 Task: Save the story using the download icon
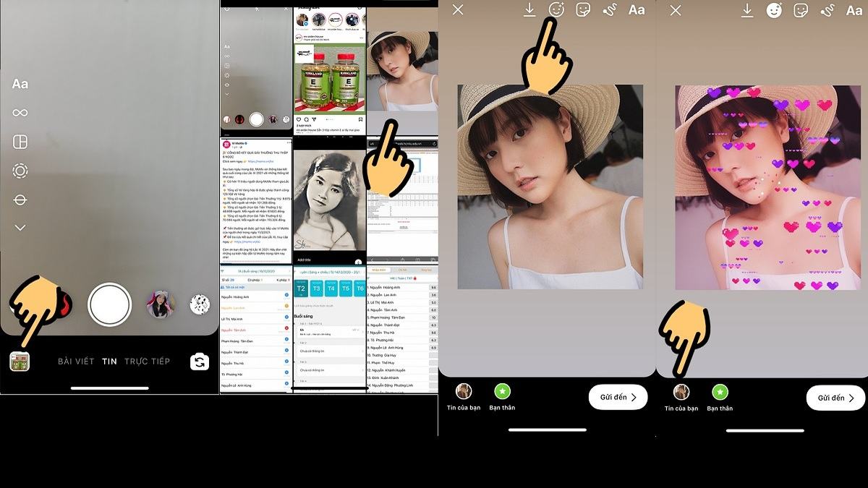[529, 10]
